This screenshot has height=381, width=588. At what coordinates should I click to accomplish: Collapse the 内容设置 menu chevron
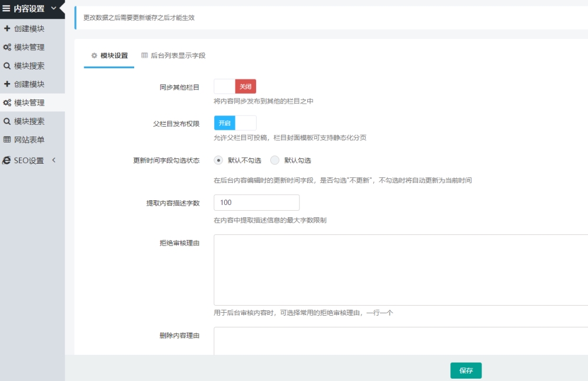pyautogui.click(x=54, y=8)
